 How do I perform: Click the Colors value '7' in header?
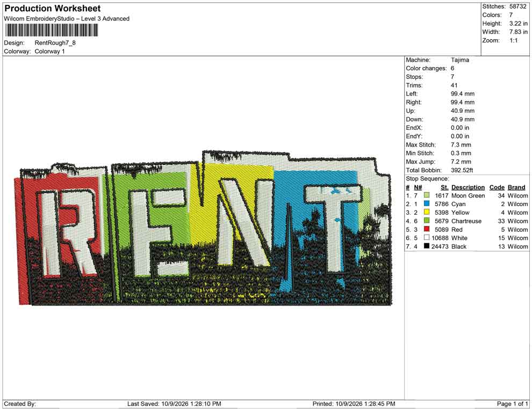(x=511, y=15)
